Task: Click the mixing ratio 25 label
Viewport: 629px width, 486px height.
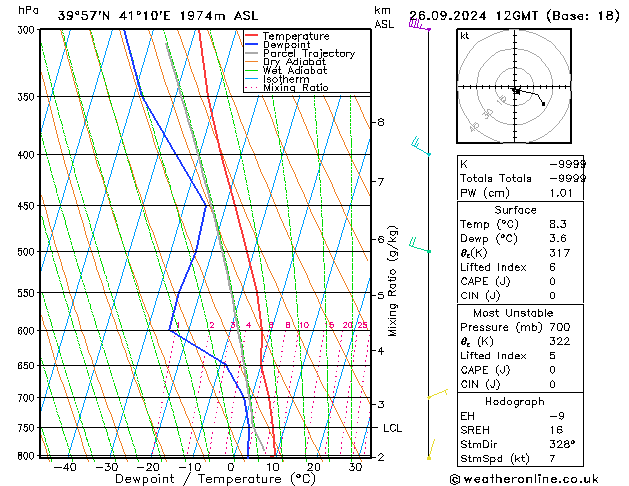Action: click(362, 325)
